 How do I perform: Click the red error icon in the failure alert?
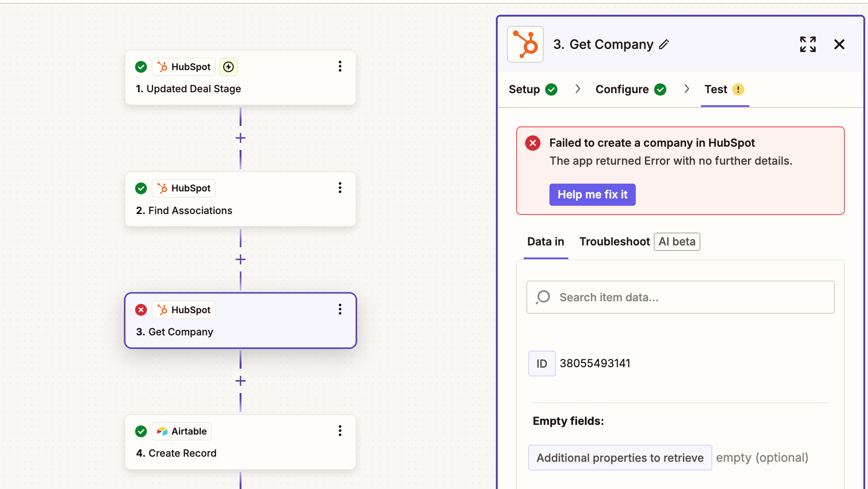point(533,143)
